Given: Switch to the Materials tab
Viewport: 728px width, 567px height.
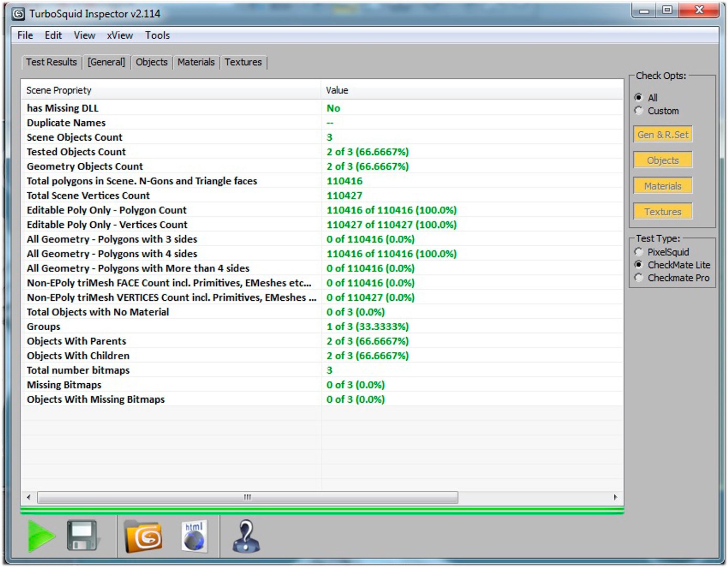Looking at the screenshot, I should (x=196, y=62).
